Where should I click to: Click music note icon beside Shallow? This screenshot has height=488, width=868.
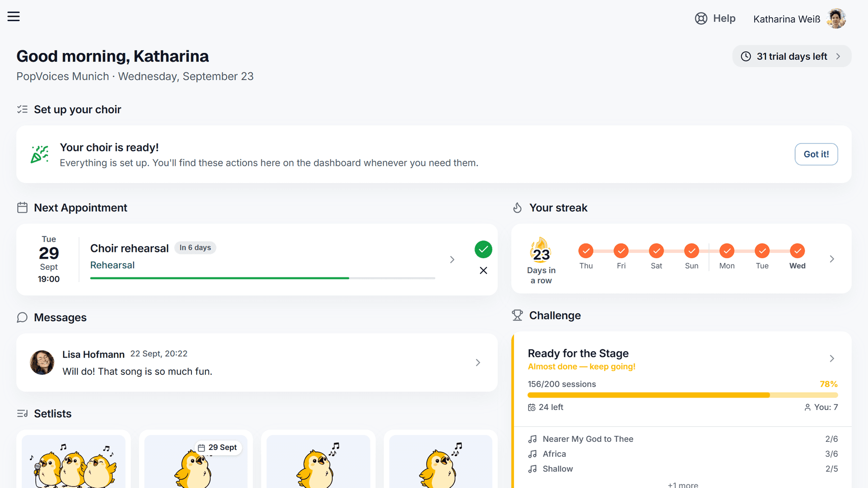(x=532, y=469)
